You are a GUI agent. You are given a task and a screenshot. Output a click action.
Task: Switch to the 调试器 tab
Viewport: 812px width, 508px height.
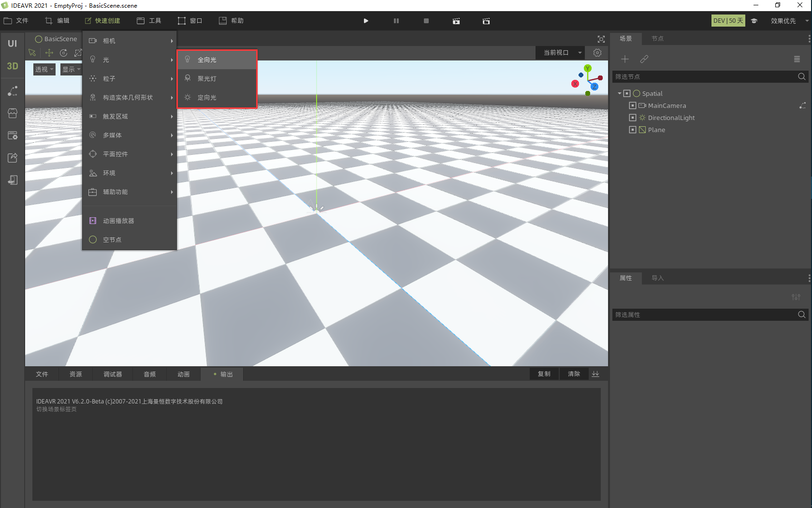(x=113, y=374)
